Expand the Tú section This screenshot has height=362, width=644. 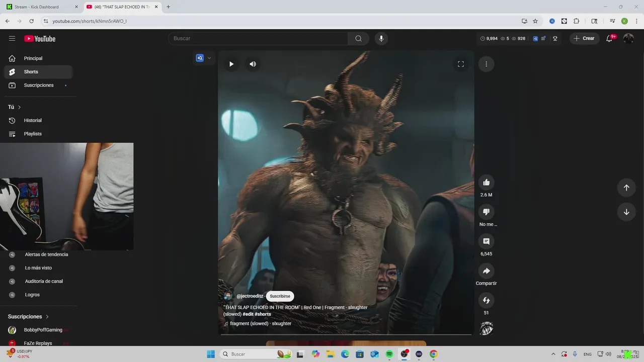click(15, 107)
